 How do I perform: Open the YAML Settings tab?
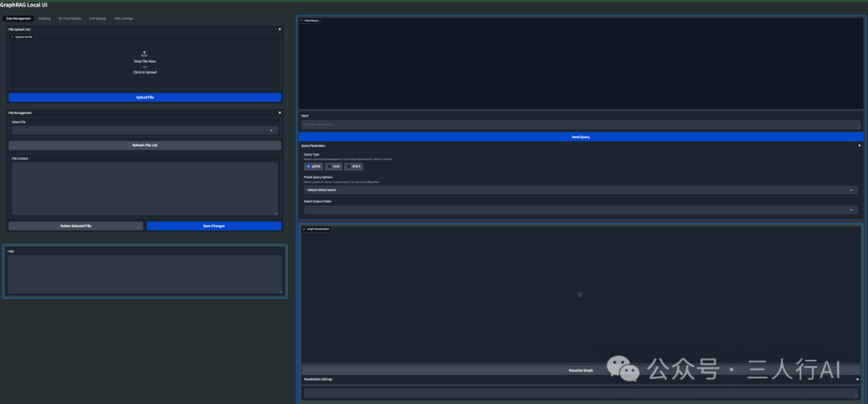(124, 18)
